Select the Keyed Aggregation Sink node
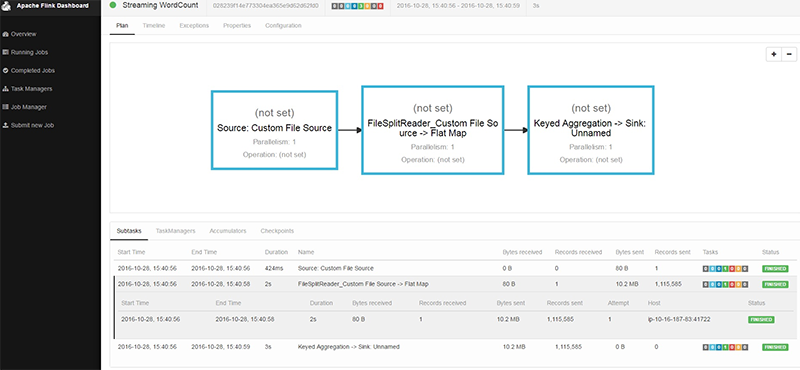800x370 pixels. pyautogui.click(x=591, y=130)
